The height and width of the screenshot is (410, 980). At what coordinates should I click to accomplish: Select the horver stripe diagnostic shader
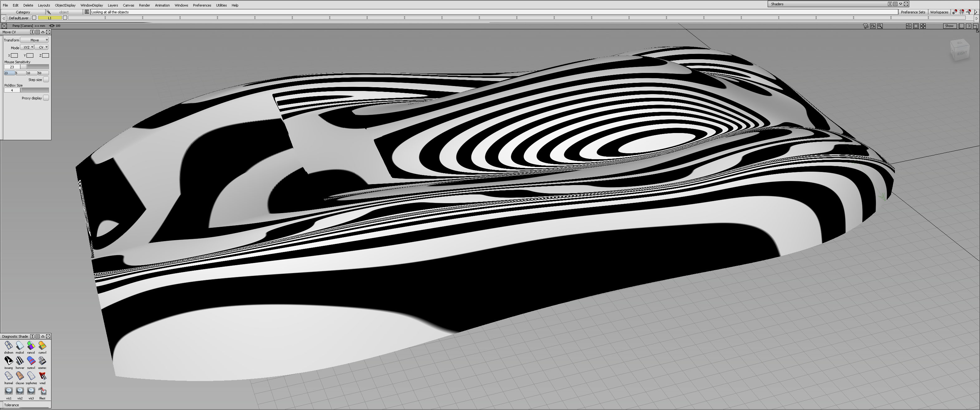20,360
